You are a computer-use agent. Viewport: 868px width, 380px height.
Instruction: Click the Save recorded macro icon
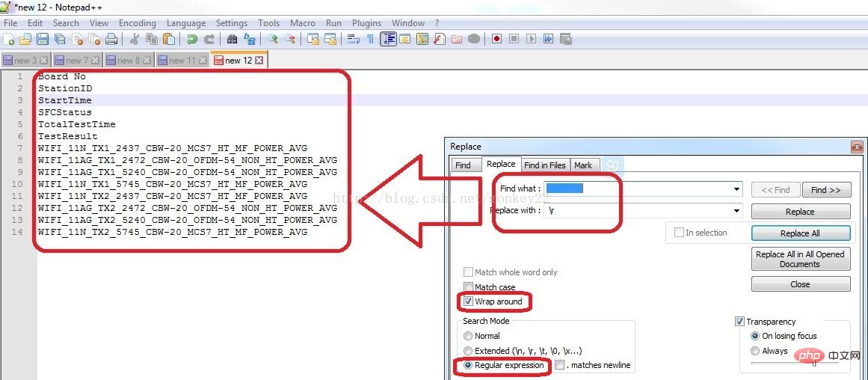tap(565, 40)
